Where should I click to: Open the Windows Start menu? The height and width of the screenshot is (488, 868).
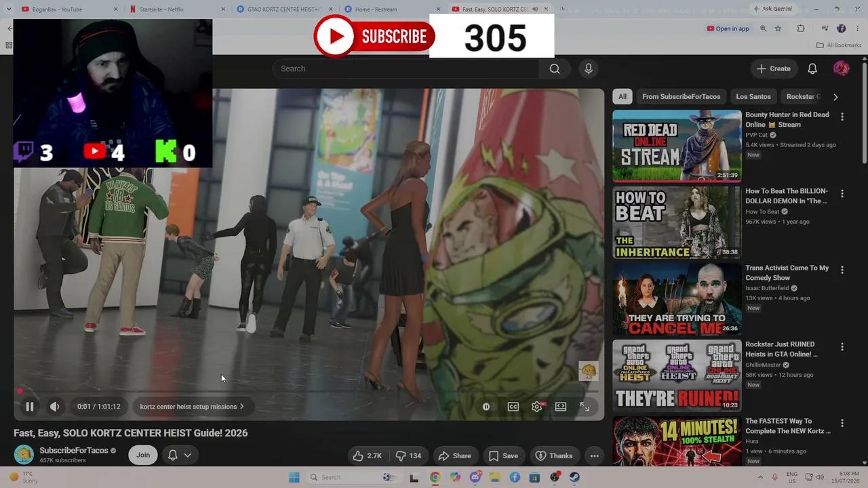click(x=294, y=477)
